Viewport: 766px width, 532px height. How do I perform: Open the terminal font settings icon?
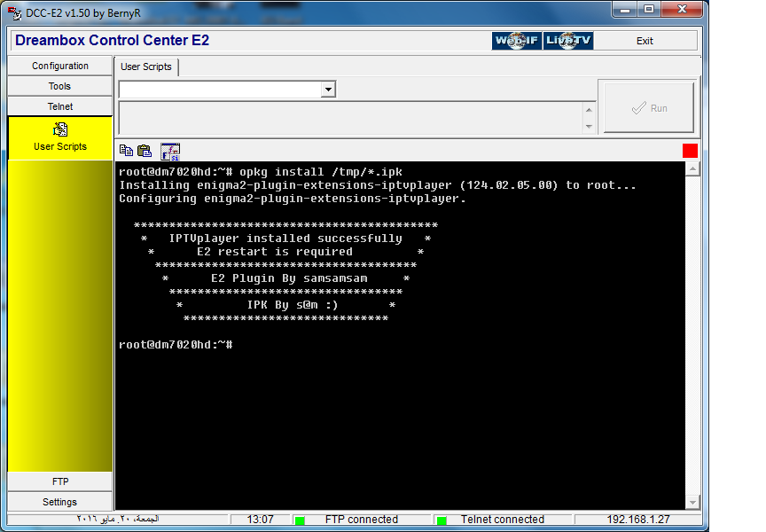point(170,152)
